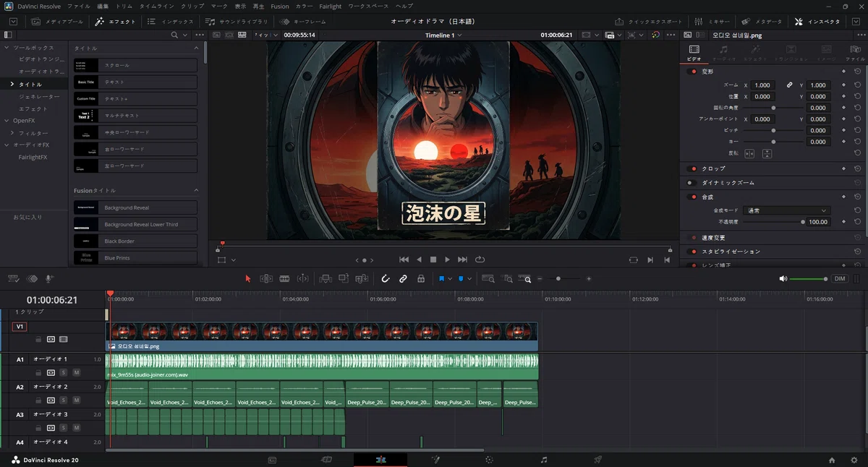This screenshot has width=868, height=467.
Task: Click Insert Clip edit icon
Action: 325,278
